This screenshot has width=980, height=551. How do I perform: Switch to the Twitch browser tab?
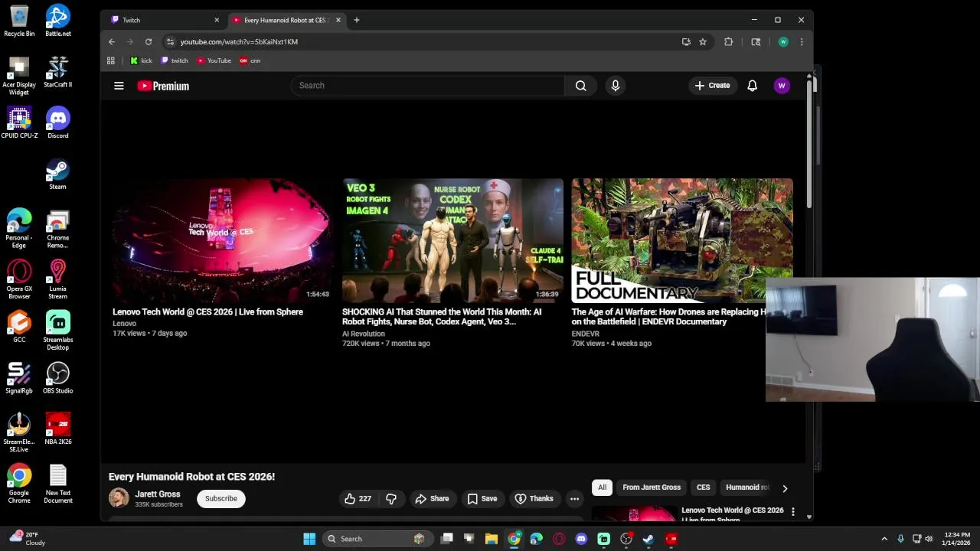click(x=164, y=20)
